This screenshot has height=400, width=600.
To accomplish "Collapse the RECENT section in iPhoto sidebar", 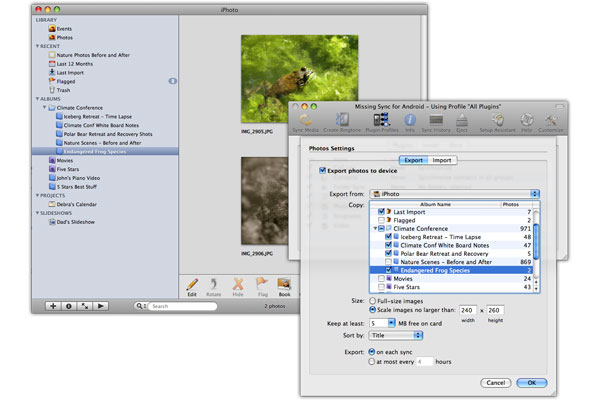I will pos(37,46).
